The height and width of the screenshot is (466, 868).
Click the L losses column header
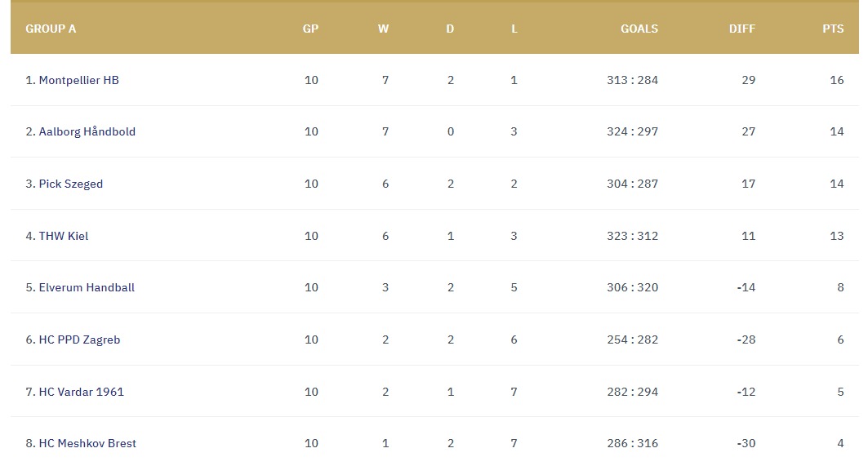[x=514, y=29]
